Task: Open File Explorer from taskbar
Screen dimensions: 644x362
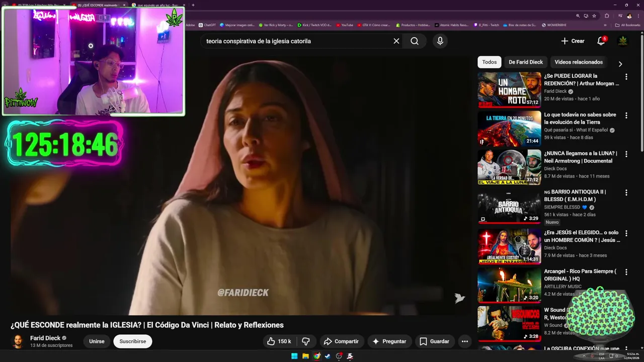Action: (x=305, y=356)
